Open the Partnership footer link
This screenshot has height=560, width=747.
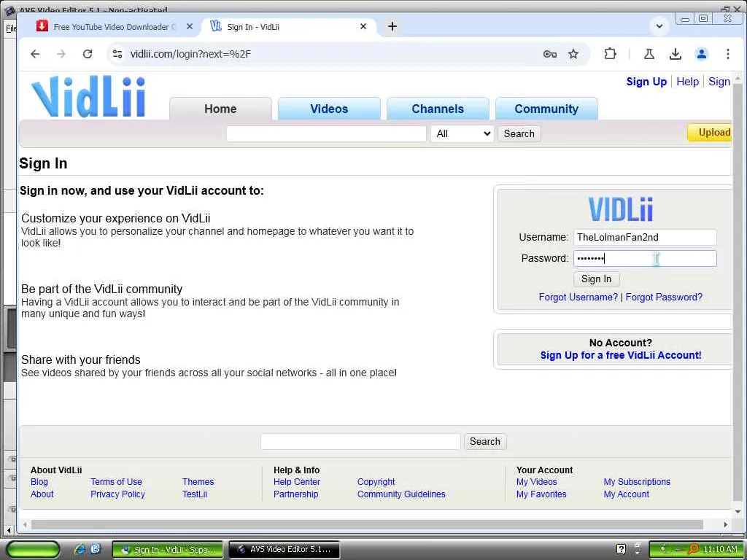[x=296, y=494]
